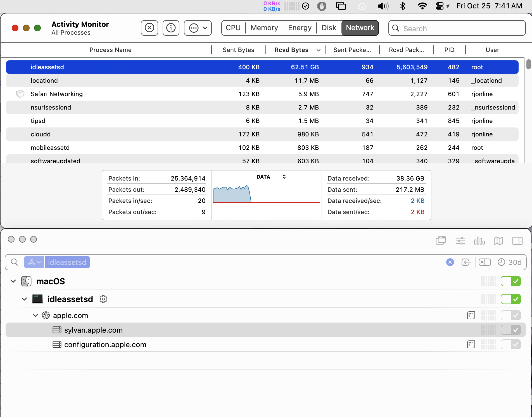
Task: Click the stop process X icon
Action: 149,28
